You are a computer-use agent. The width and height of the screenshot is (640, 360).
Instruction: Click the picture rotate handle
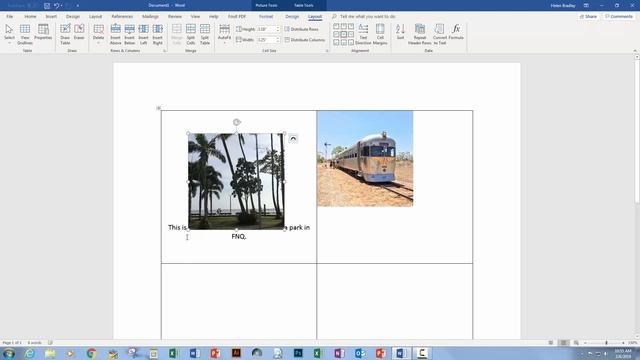click(x=236, y=122)
